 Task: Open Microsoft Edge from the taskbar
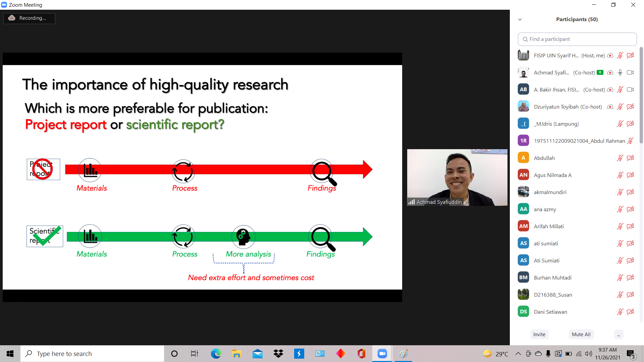point(216,354)
